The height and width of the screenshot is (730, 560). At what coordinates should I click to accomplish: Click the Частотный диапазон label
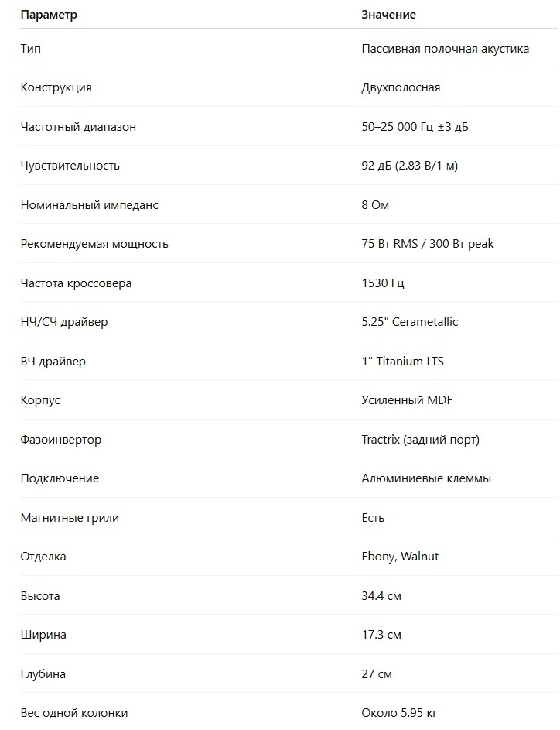tap(78, 127)
